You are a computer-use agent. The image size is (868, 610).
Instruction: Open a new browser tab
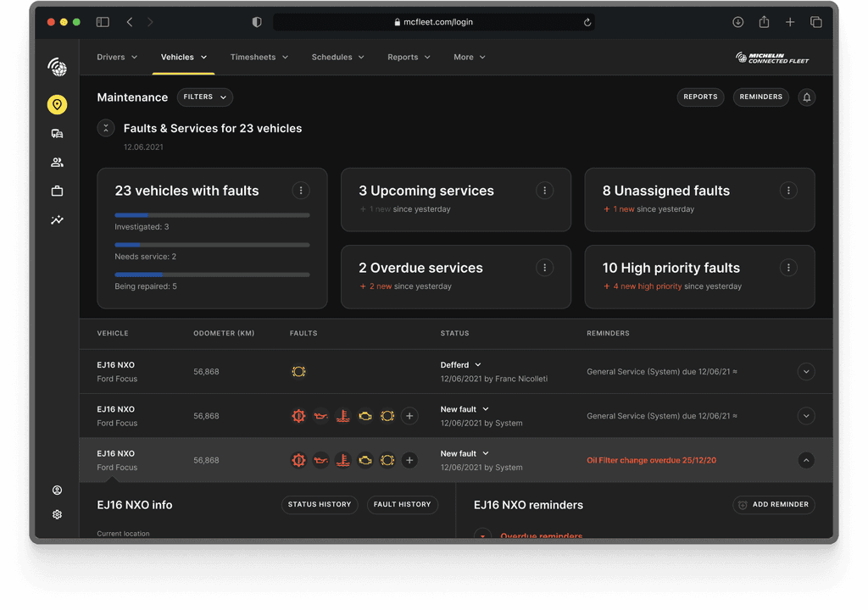790,22
